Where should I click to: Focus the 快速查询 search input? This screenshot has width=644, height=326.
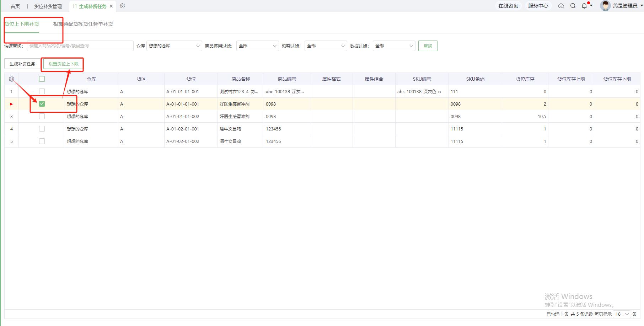[x=80, y=46]
